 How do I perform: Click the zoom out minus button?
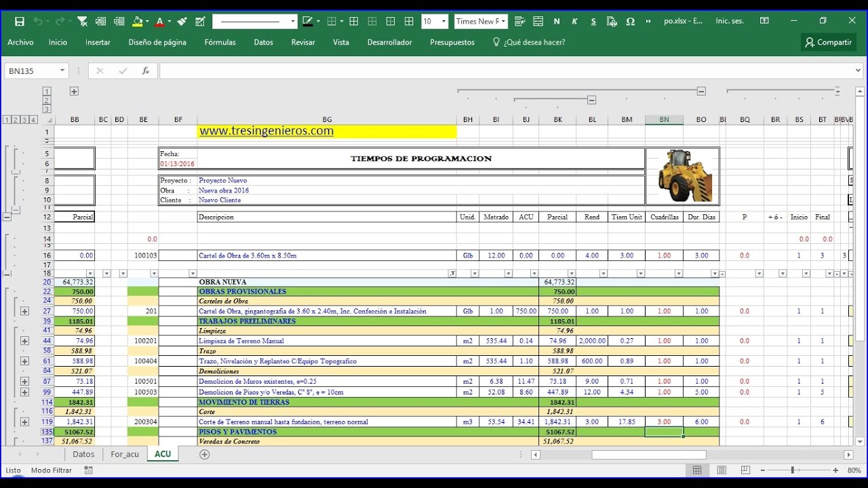click(x=763, y=470)
